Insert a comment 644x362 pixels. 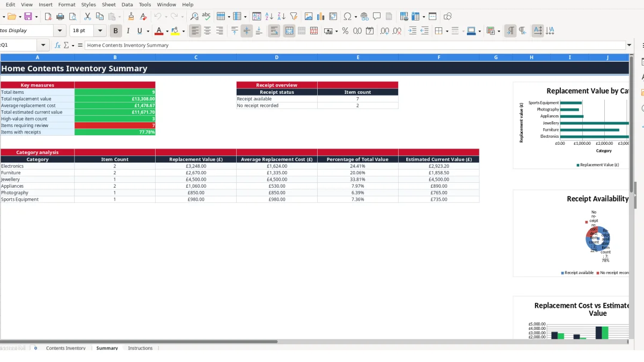377,17
